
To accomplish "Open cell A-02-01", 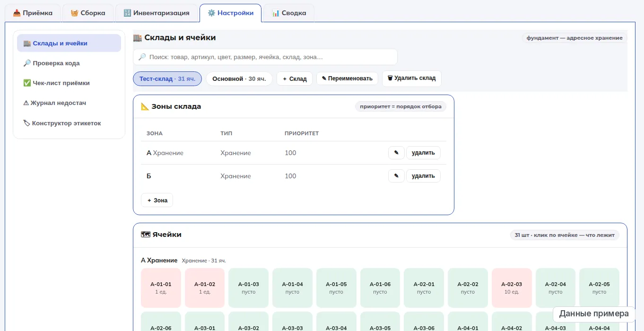I will click(x=424, y=288).
